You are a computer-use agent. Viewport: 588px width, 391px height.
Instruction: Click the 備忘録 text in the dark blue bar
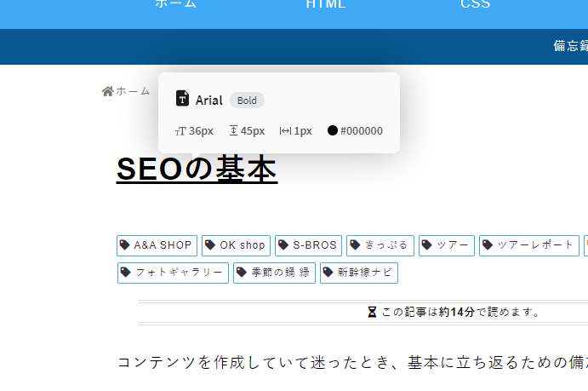point(569,46)
